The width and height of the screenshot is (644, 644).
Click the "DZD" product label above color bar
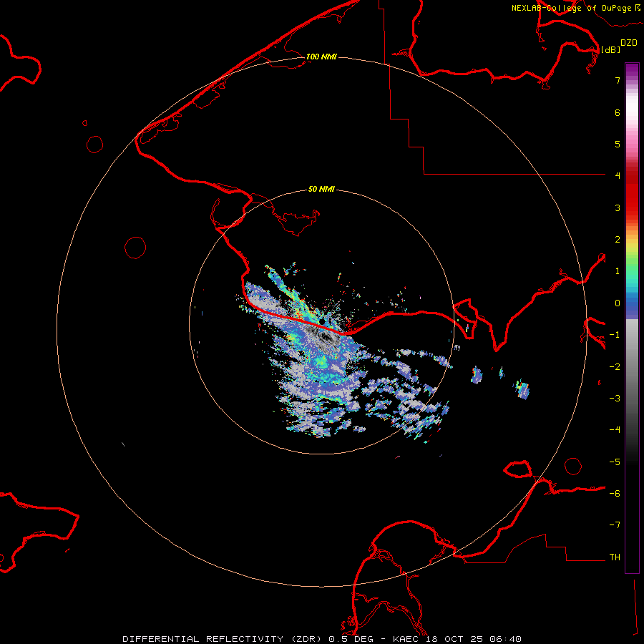pos(629,43)
